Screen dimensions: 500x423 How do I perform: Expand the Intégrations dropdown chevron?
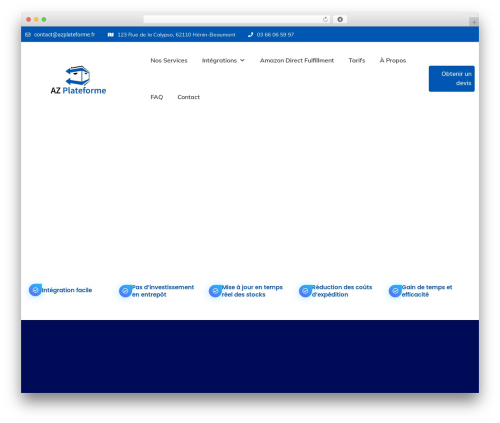[242, 60]
